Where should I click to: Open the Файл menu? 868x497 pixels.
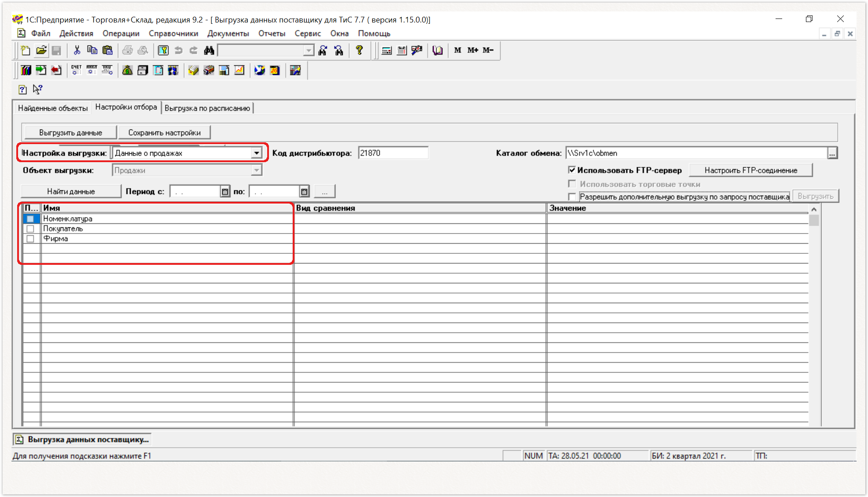(x=40, y=33)
